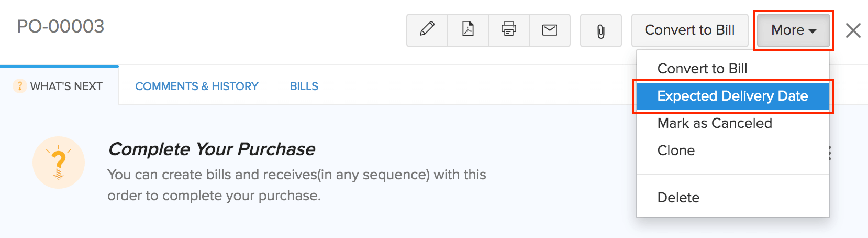Open the Comments & History tab

(197, 86)
